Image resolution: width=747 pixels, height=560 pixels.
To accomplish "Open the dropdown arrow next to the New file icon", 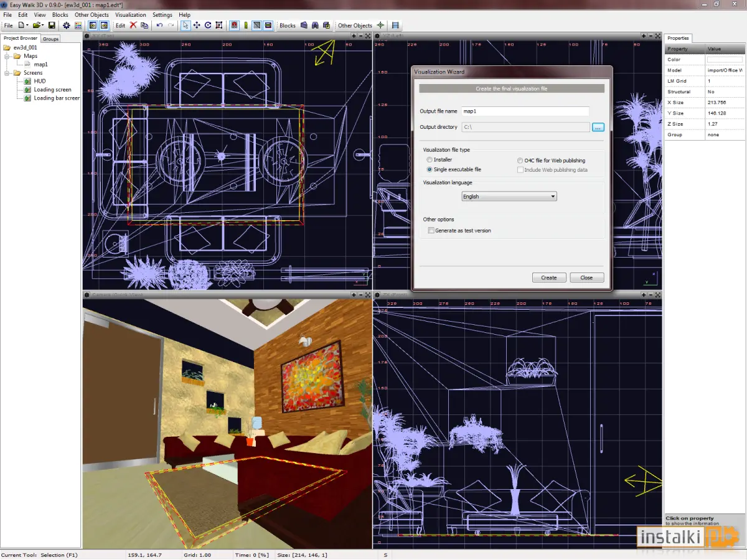I will [x=27, y=26].
